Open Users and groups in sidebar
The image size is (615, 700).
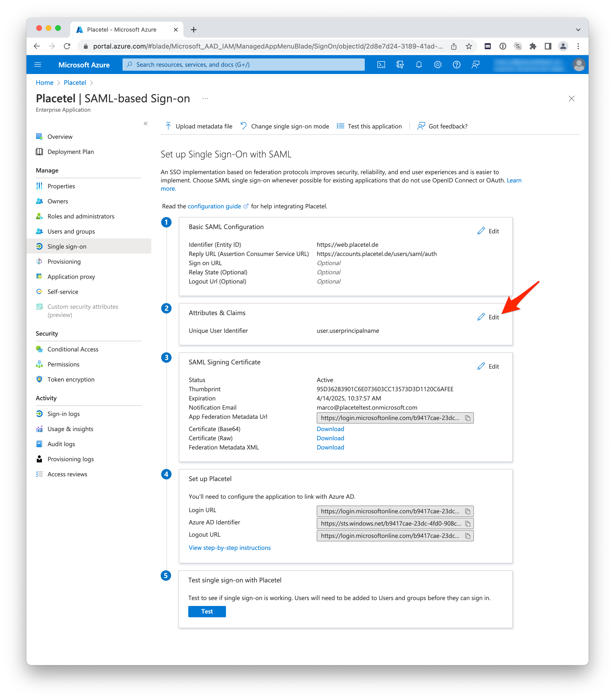tap(71, 231)
